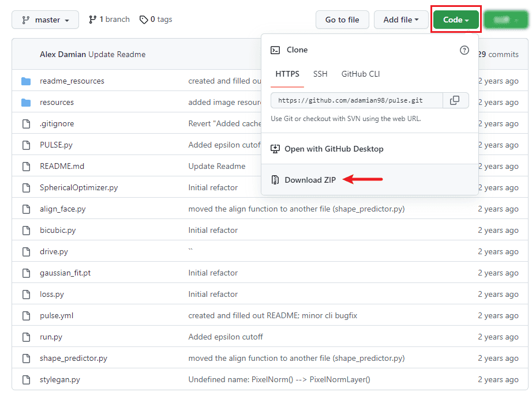This screenshot has width=532, height=396.
Task: Click the file icon beside PULSE.py
Action: 26,145
